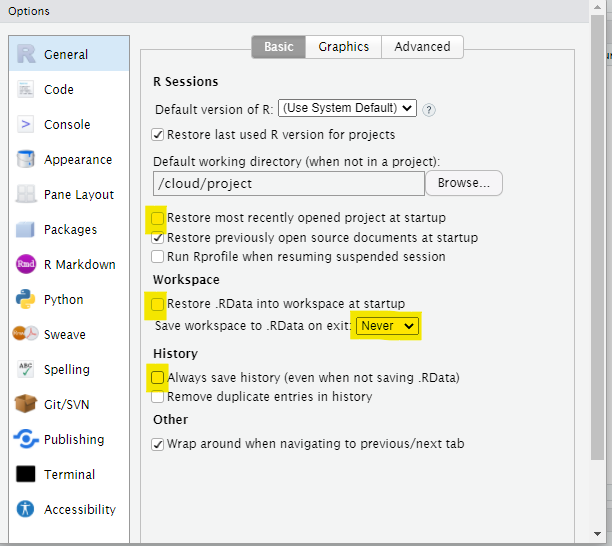Click Save workspace to .RData label
This screenshot has width=612, height=546.
point(253,326)
